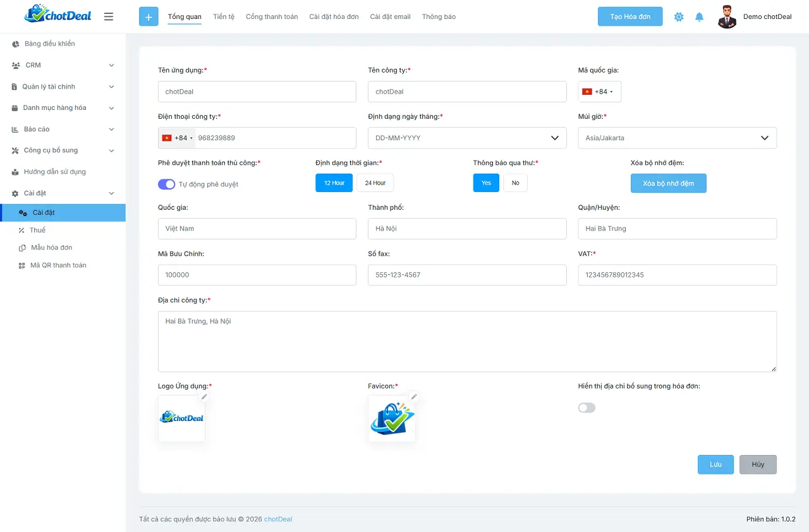Open the Asia/Jakarta timezone dropdown
The image size is (809, 532).
click(677, 138)
